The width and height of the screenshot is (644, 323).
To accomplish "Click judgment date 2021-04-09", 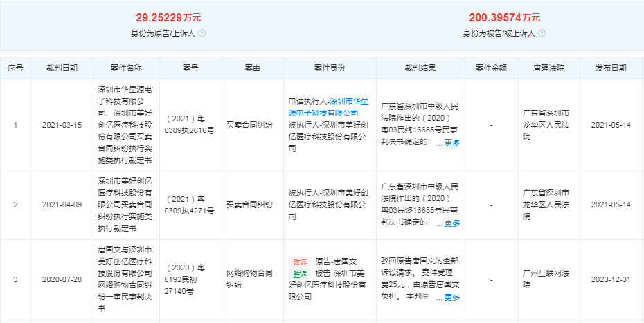I will [62, 205].
